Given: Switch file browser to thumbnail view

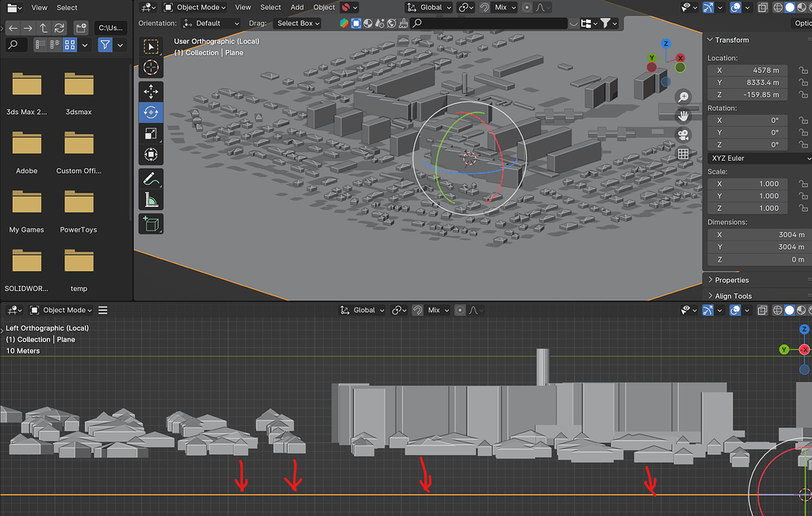Looking at the screenshot, I should click(70, 45).
